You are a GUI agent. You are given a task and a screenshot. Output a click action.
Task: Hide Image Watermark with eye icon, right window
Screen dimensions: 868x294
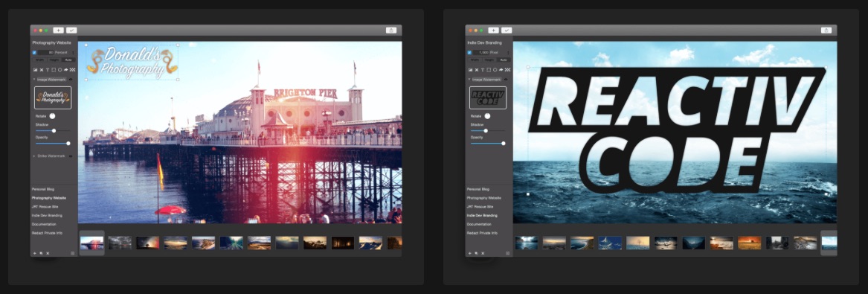pos(506,79)
